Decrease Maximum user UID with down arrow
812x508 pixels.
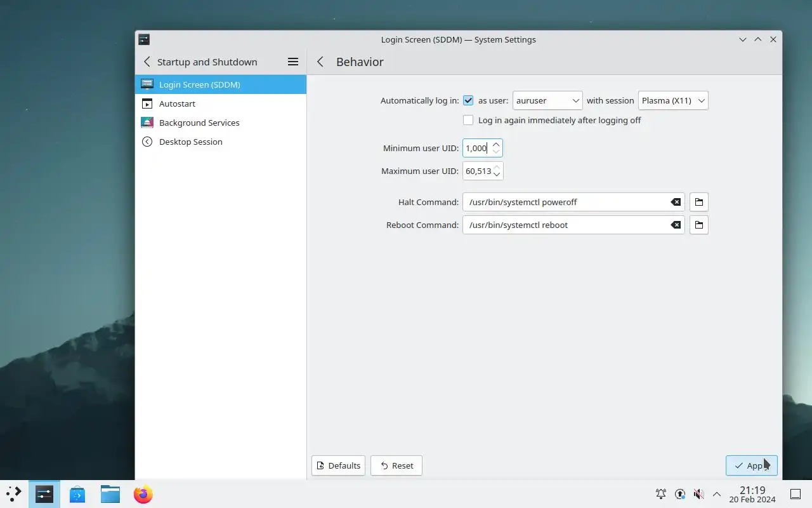pos(497,175)
